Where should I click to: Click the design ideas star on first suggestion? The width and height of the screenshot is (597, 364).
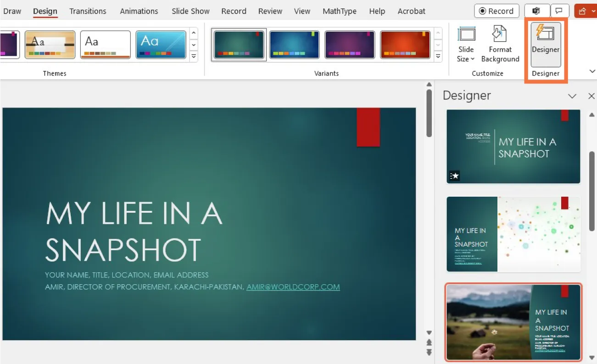(454, 176)
